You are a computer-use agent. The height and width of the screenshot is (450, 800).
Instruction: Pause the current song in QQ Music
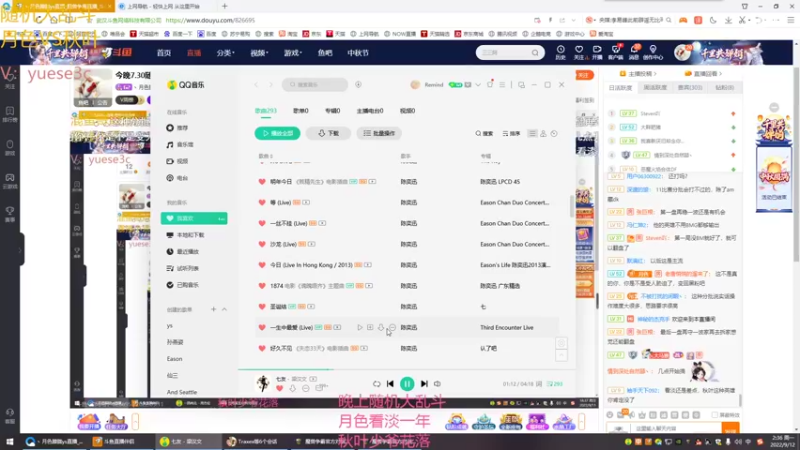click(407, 384)
